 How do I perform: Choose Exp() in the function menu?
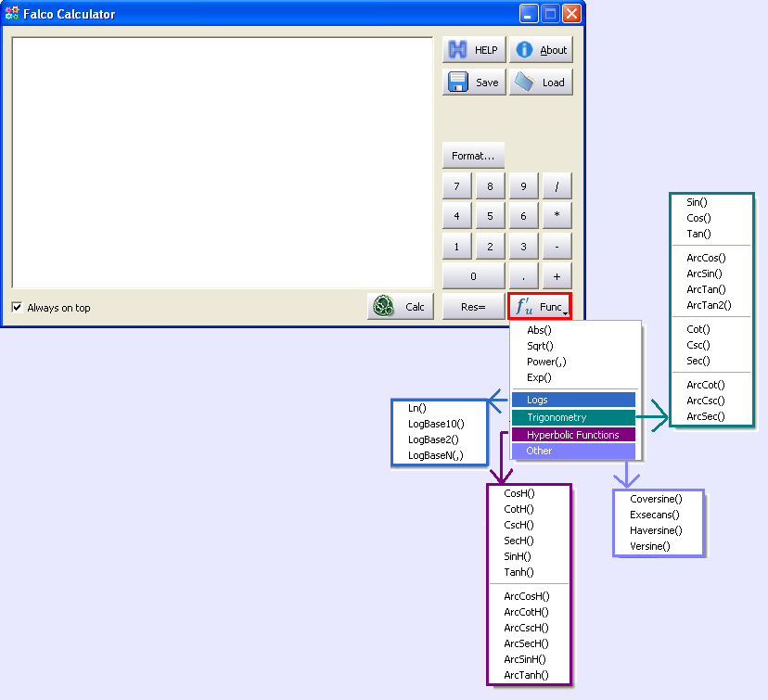click(x=539, y=377)
